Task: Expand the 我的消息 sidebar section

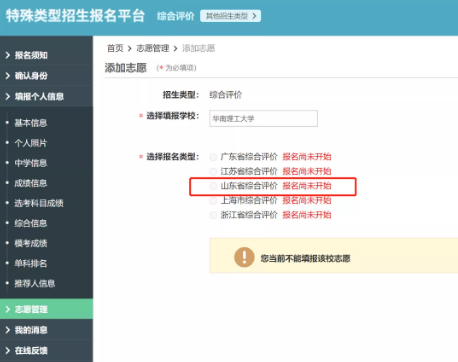Action: click(x=46, y=330)
